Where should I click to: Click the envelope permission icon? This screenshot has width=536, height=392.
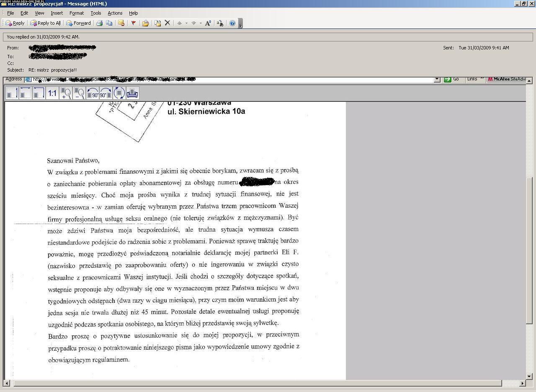coord(121,23)
